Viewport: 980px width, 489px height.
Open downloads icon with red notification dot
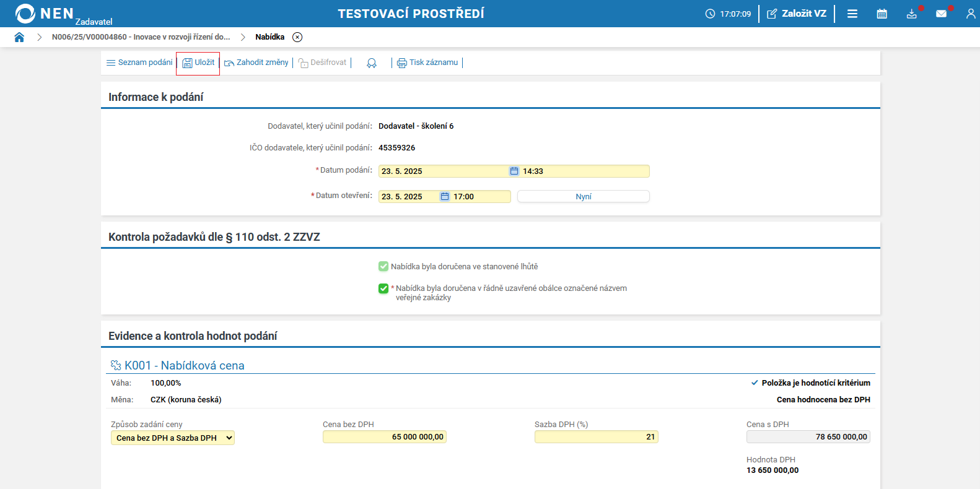pyautogui.click(x=912, y=14)
